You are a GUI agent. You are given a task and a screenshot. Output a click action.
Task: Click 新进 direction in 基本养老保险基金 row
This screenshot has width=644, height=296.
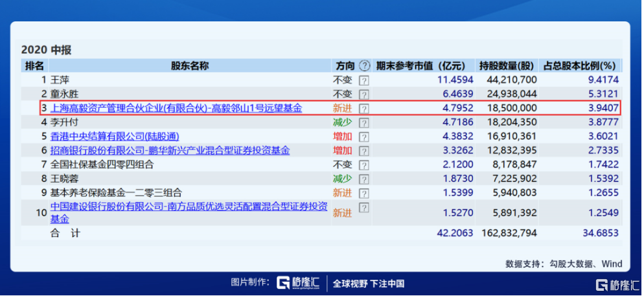click(x=343, y=193)
